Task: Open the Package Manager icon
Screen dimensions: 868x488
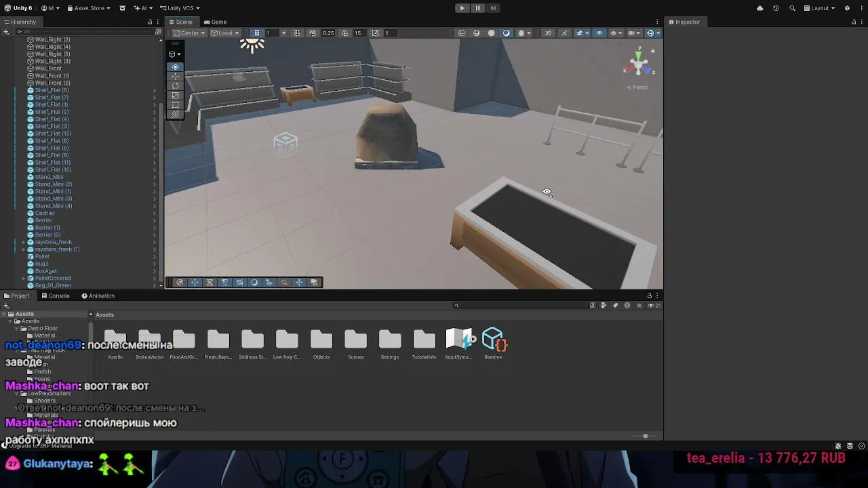Action: click(122, 8)
